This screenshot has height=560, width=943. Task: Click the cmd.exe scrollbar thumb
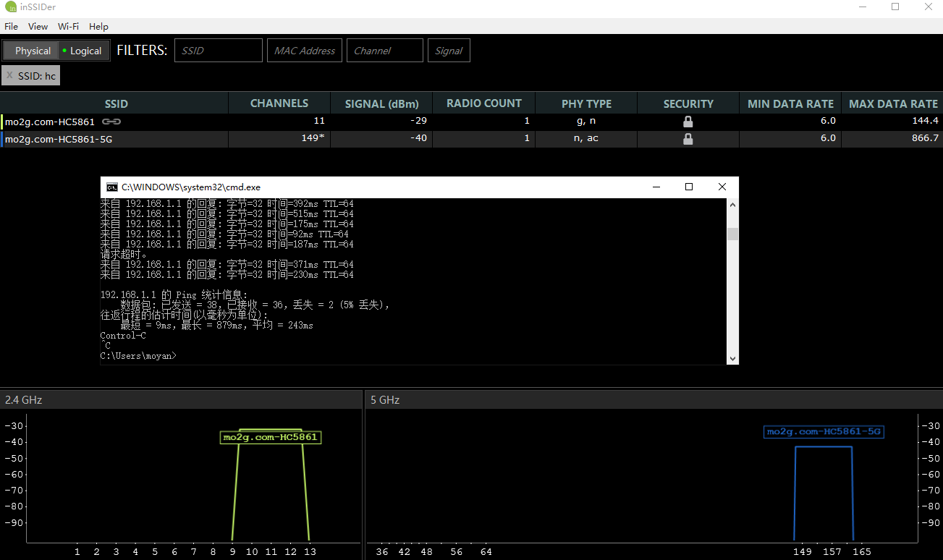(732, 234)
